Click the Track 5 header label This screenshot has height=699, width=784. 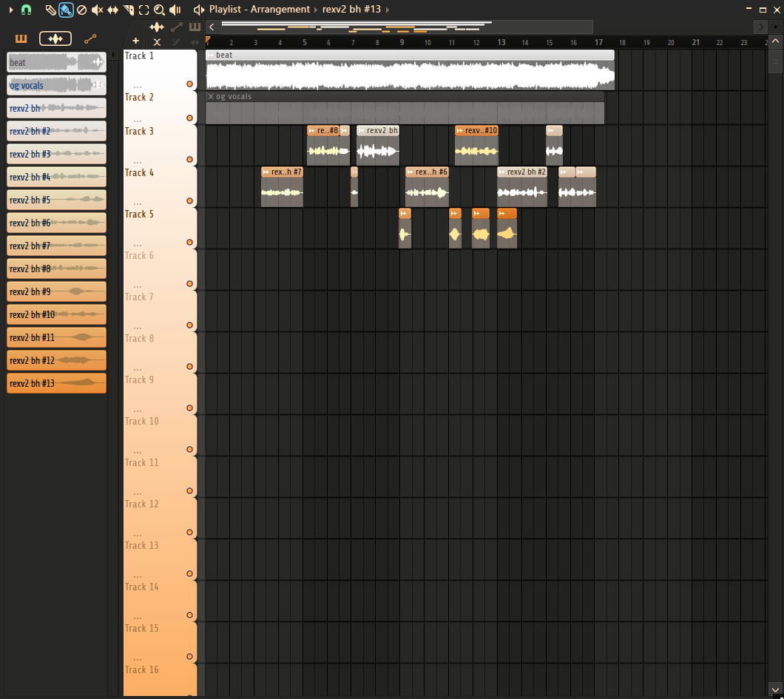pos(139,214)
